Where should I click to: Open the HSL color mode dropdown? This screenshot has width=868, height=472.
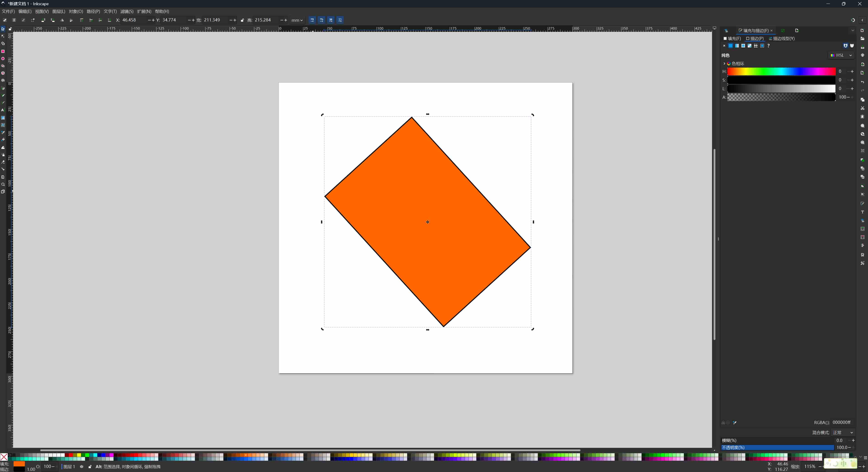tap(842, 55)
